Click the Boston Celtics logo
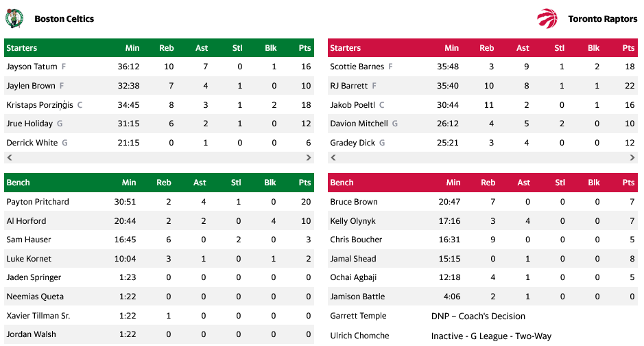This screenshot has width=644, height=346. (14, 19)
